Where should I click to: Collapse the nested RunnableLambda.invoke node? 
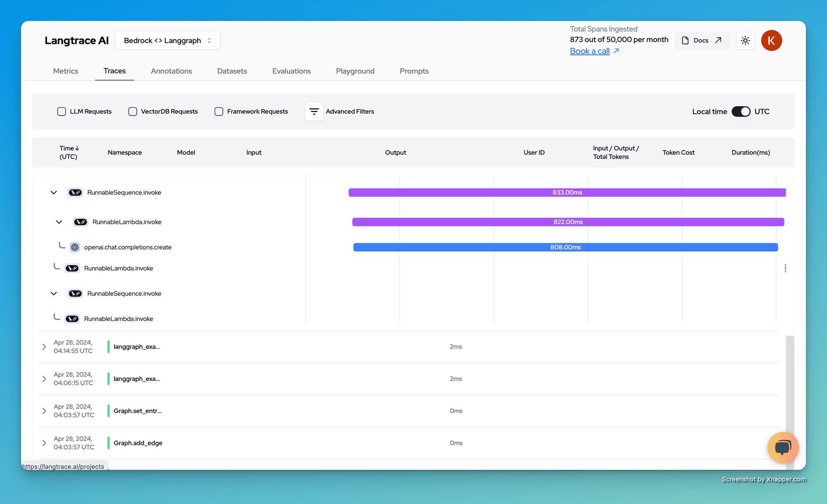tap(59, 222)
